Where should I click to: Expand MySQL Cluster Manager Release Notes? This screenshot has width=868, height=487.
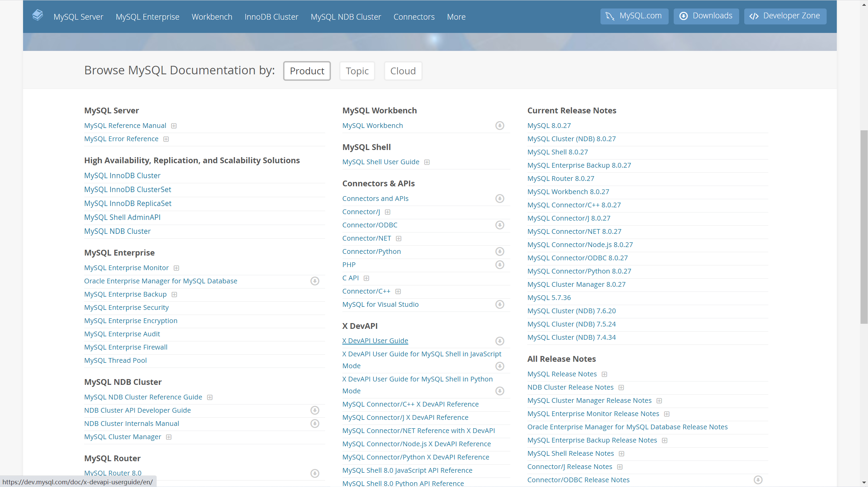659,401
